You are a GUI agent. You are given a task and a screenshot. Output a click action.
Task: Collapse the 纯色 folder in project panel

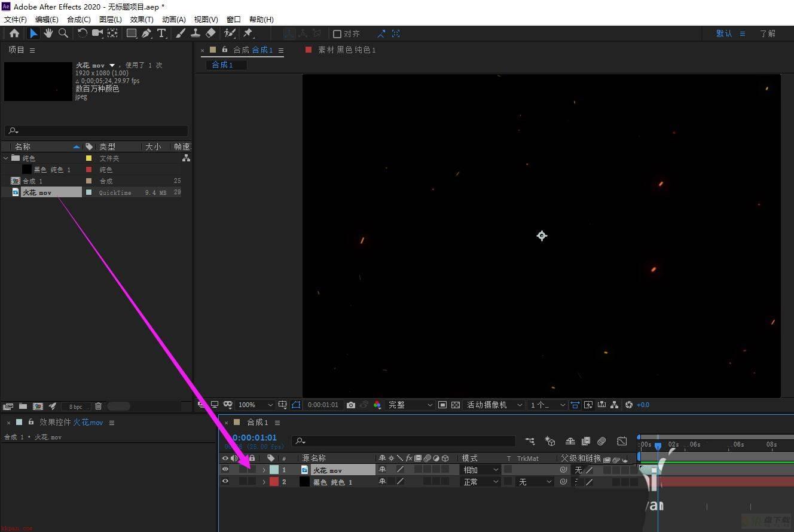6,158
